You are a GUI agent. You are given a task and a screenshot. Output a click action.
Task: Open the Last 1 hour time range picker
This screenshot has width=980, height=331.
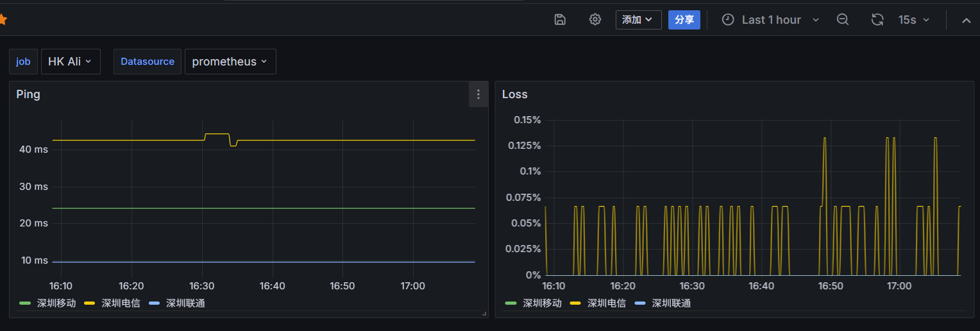(771, 20)
